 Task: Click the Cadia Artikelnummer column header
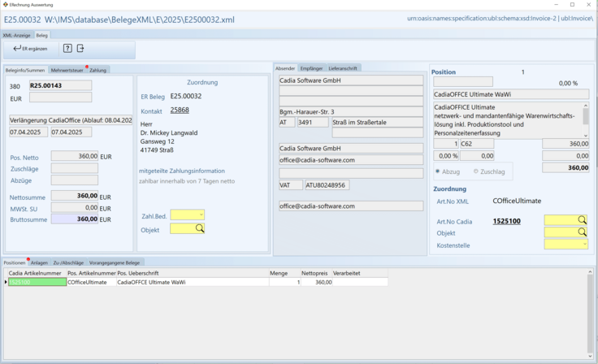(x=37, y=273)
